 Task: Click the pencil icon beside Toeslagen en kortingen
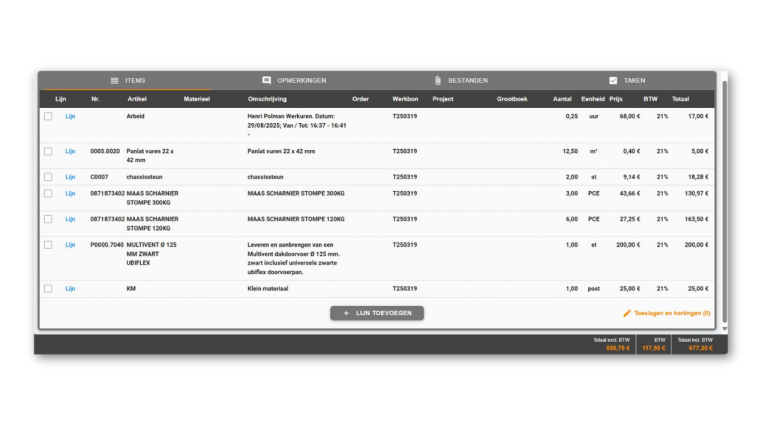click(x=627, y=313)
